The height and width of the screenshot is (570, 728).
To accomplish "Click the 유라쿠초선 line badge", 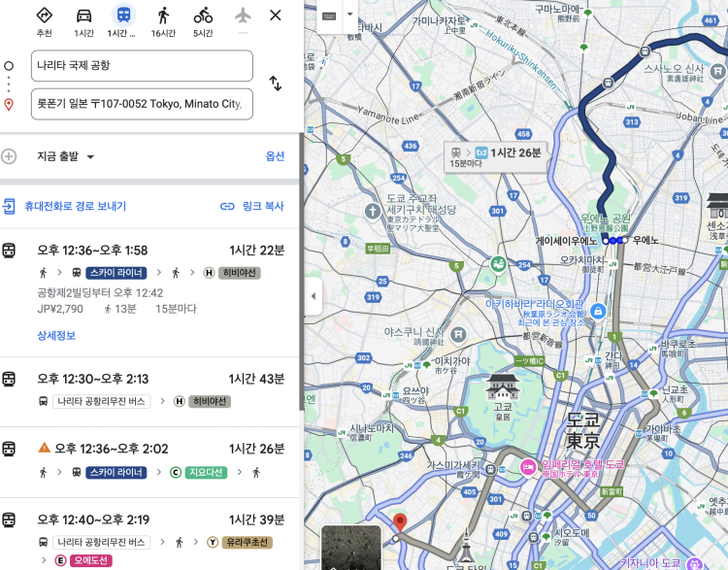I will point(247,542).
